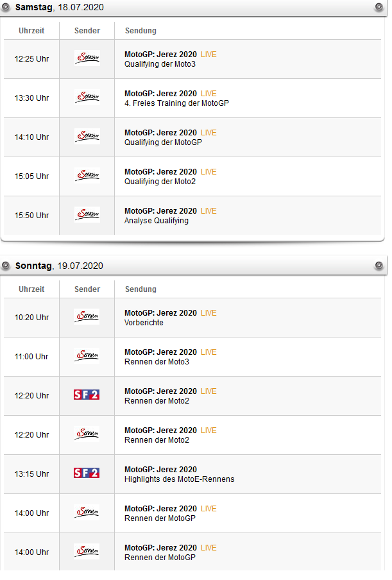Image resolution: width=392 pixels, height=580 pixels.
Task: Click SF2 logo for 12:20 Moto2 race
Action: 87,395
